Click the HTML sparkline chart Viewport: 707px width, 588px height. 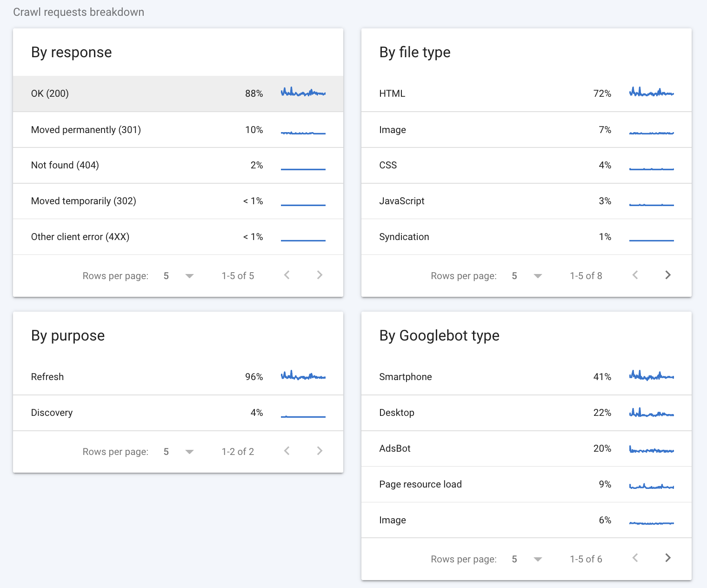pyautogui.click(x=652, y=92)
